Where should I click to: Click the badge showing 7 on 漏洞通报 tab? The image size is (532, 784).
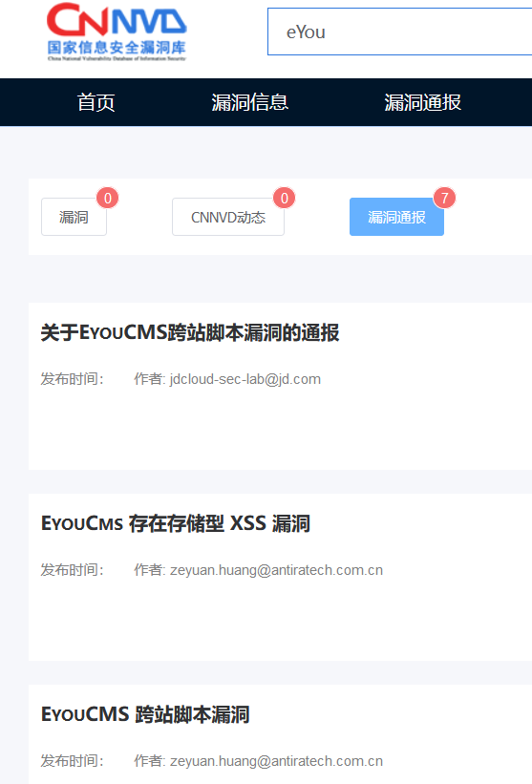[x=444, y=198]
